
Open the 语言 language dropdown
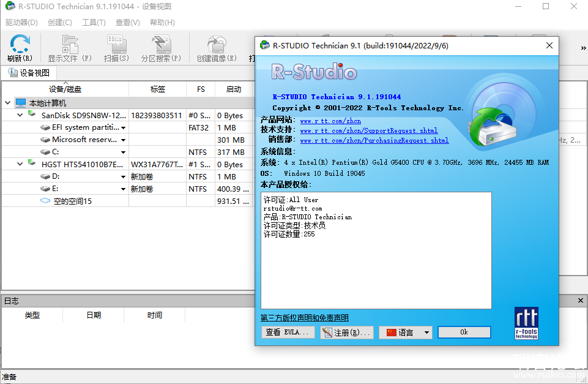[x=406, y=332]
